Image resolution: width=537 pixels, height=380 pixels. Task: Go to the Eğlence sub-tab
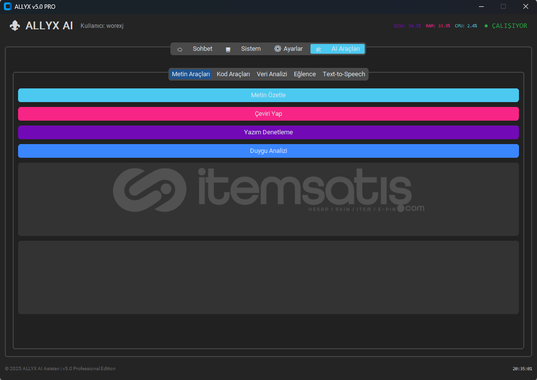pyautogui.click(x=304, y=74)
